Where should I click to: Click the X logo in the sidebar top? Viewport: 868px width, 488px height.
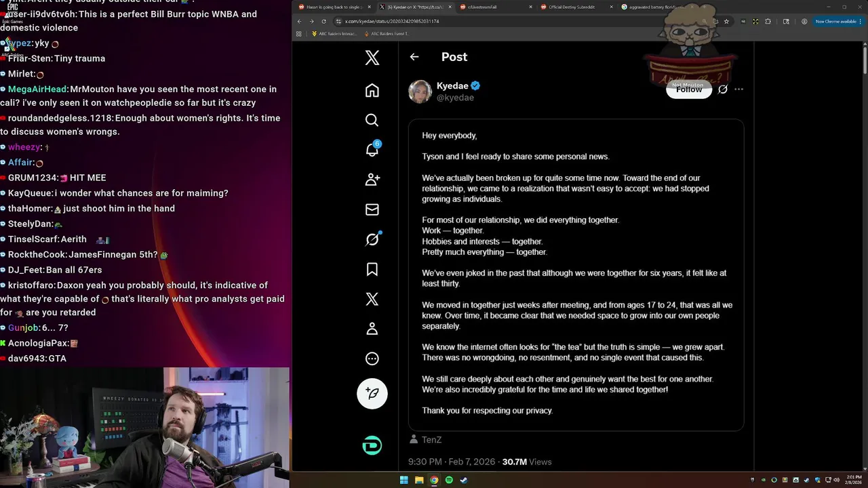[372, 58]
